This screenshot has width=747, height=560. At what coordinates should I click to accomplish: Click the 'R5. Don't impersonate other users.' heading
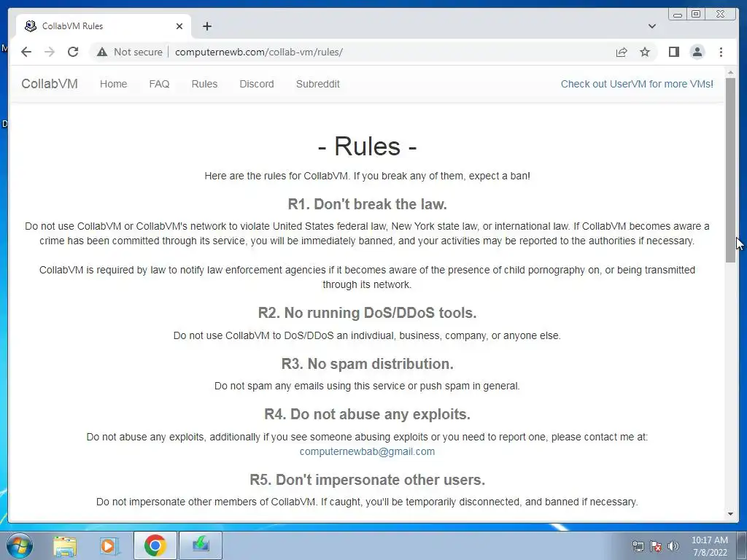[x=368, y=480]
